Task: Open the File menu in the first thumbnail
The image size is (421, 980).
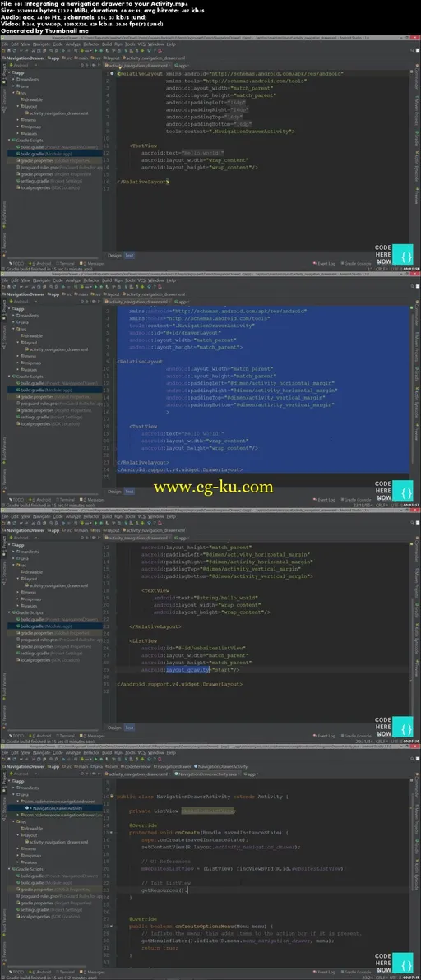Action: (3, 44)
